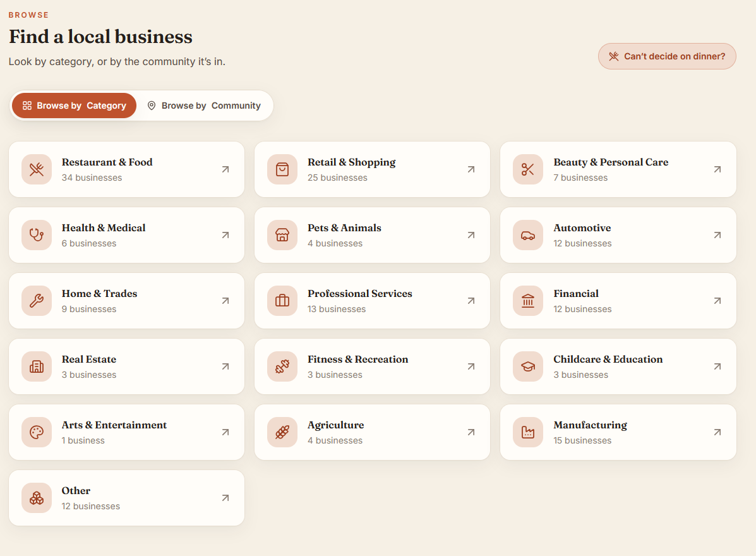Click the Retail & Shopping bag icon
This screenshot has height=556, width=756.
click(x=282, y=169)
